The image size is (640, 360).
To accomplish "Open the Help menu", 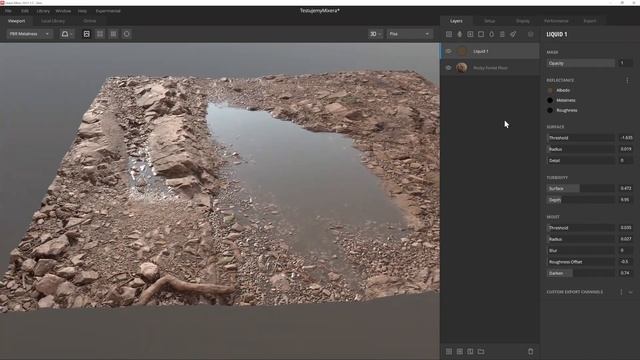I will click(82, 11).
